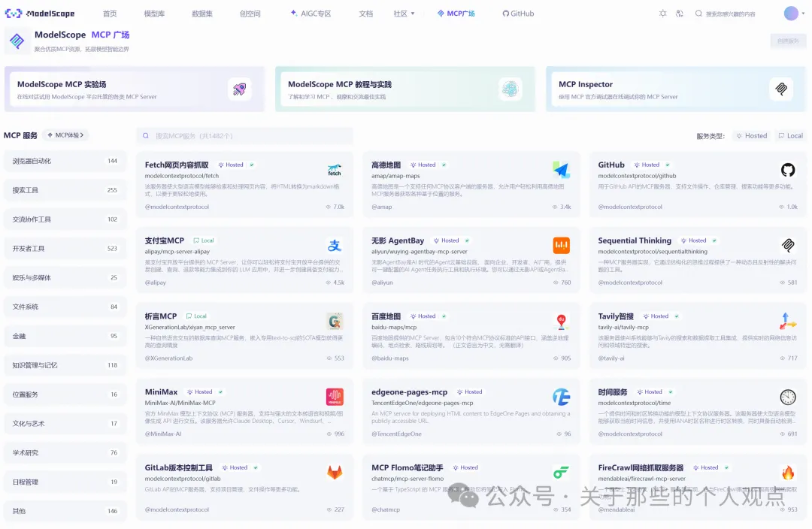Click the MiniMax red waveform logo
This screenshot has height=529, width=812.
(x=335, y=397)
